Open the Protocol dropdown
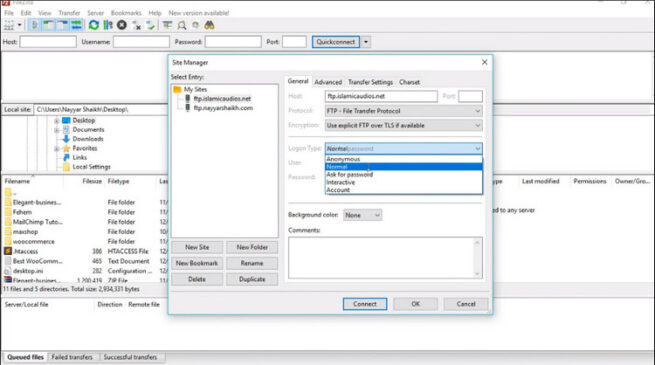 click(x=404, y=111)
